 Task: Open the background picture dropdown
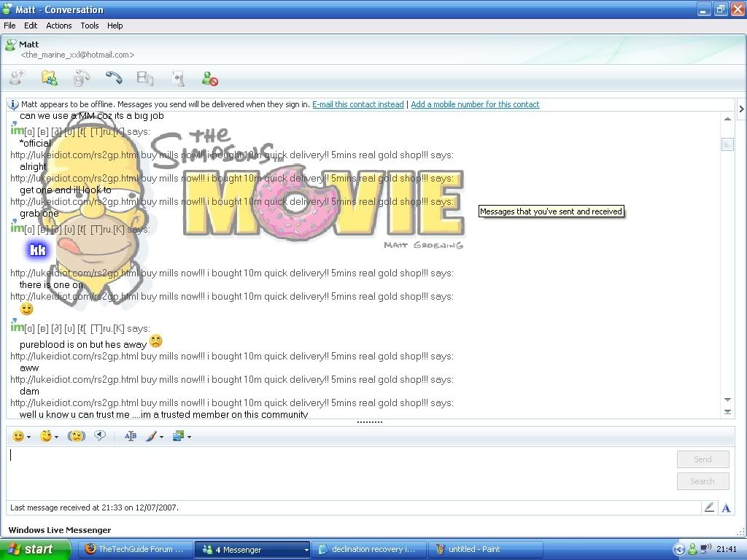tap(189, 437)
